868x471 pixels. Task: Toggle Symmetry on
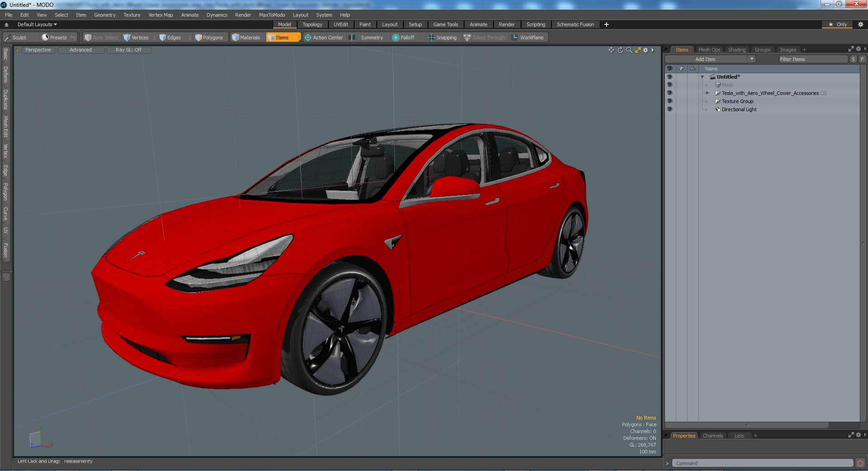367,38
